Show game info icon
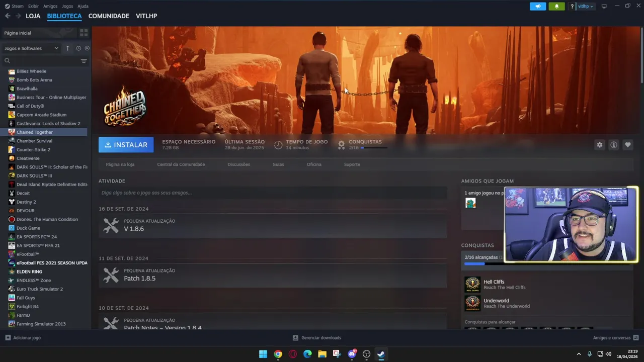Image resolution: width=644 pixels, height=362 pixels. [x=613, y=145]
